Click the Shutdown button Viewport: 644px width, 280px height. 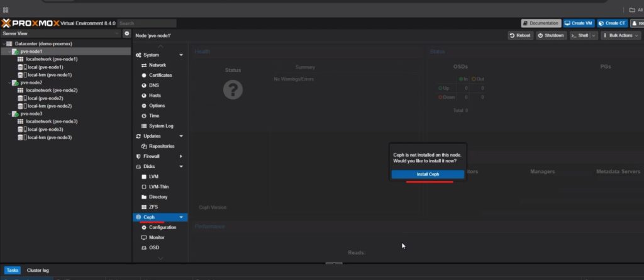coord(551,35)
